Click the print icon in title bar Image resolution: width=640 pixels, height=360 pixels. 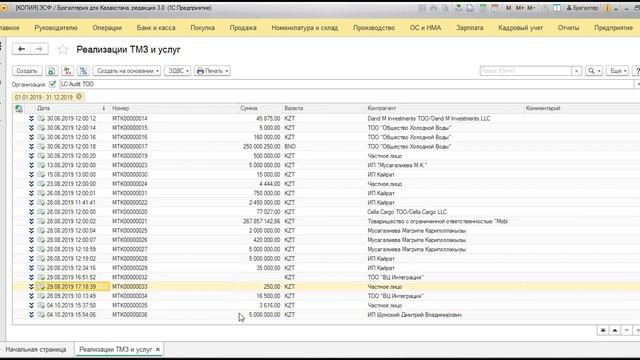click(433, 8)
